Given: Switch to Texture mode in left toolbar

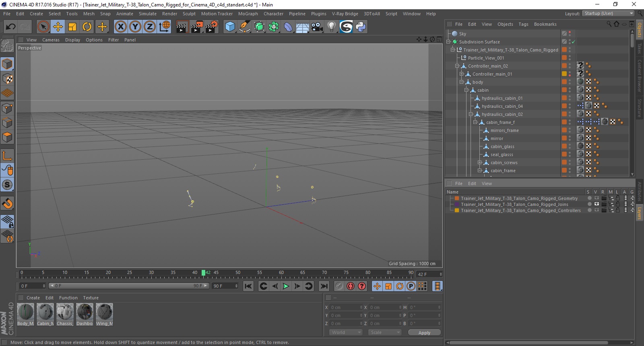Looking at the screenshot, I should 7,79.
